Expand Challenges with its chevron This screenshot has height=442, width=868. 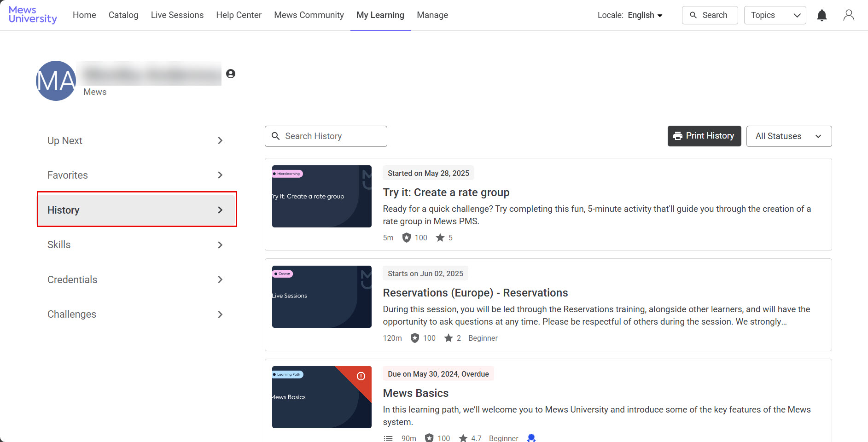pos(220,314)
